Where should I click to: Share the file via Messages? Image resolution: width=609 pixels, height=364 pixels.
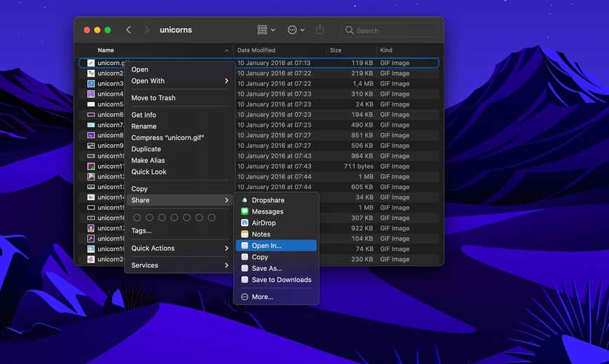(x=267, y=211)
